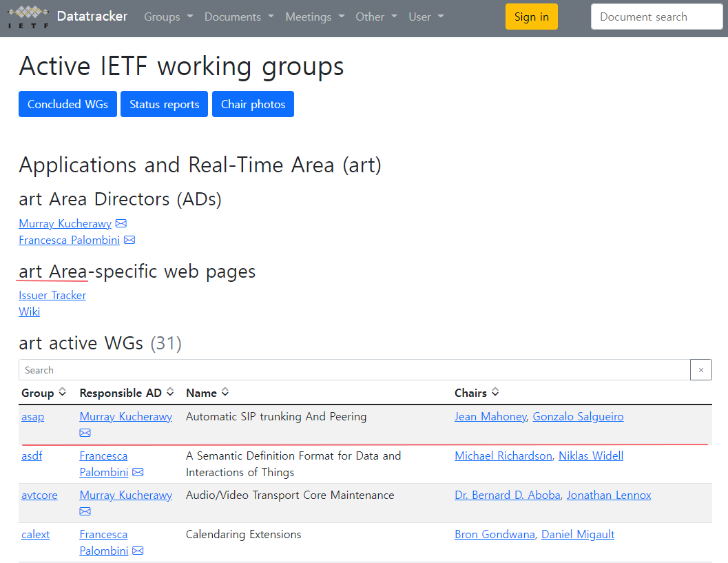Click the envelope icon in avtcore row

pyautogui.click(x=85, y=511)
